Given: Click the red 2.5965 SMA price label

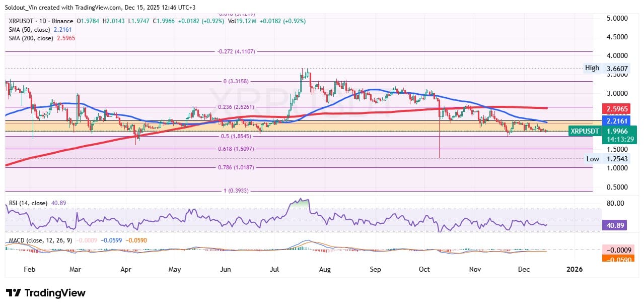Looking at the screenshot, I should 616,109.
